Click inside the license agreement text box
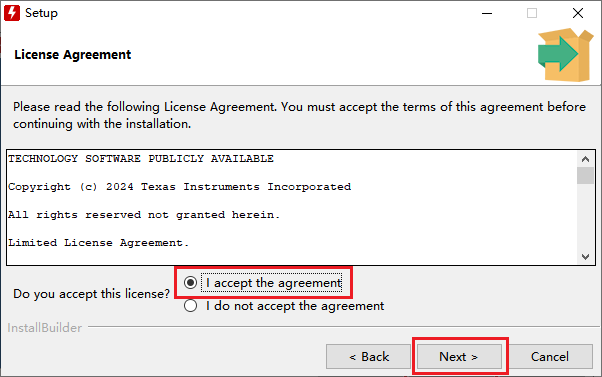 tap(292, 207)
